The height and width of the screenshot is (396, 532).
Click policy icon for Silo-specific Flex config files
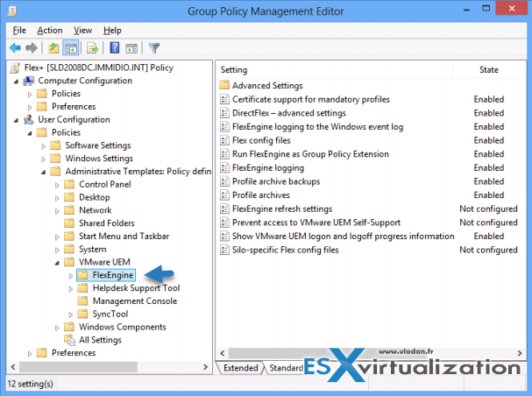[x=224, y=250]
